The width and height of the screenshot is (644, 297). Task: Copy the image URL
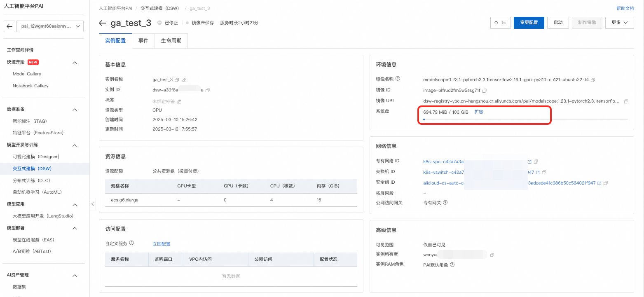pyautogui.click(x=626, y=101)
